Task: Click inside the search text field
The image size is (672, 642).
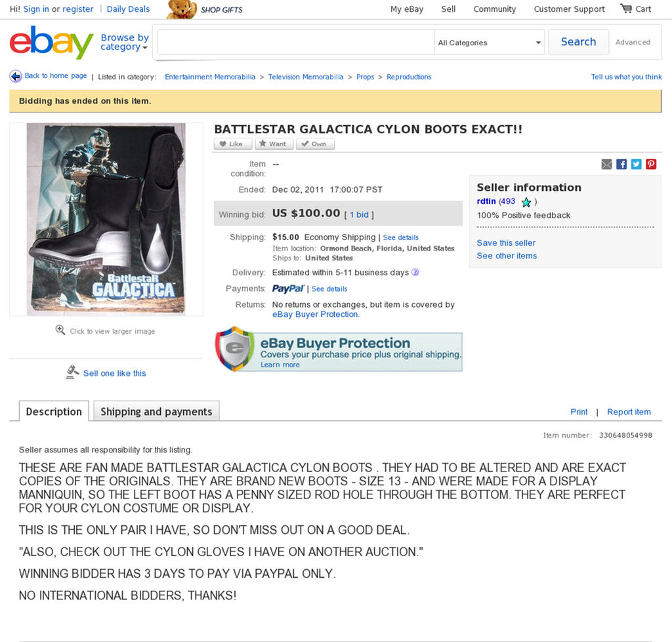Action: click(x=296, y=43)
